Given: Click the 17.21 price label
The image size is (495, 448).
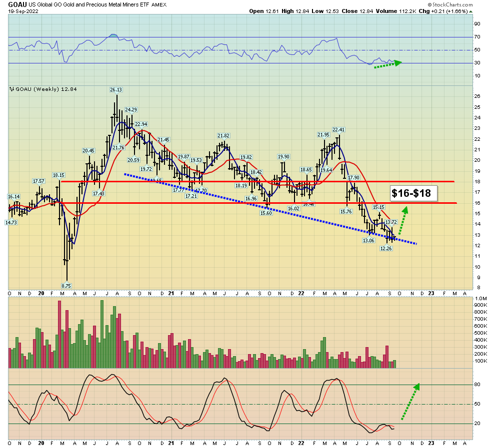Looking at the screenshot, I should (x=191, y=196).
